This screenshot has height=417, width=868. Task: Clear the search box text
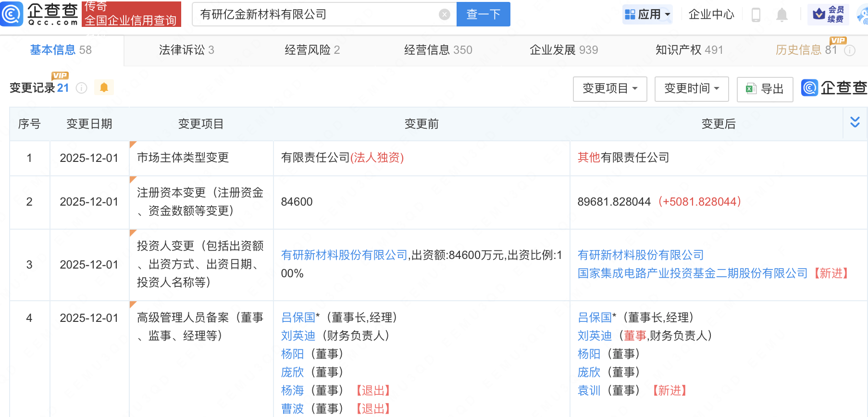point(445,14)
